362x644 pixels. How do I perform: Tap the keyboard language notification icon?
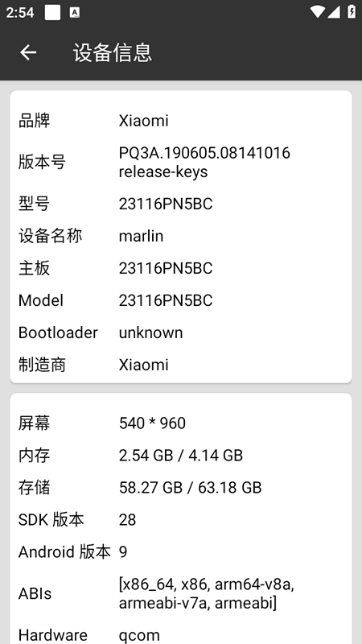(74, 12)
